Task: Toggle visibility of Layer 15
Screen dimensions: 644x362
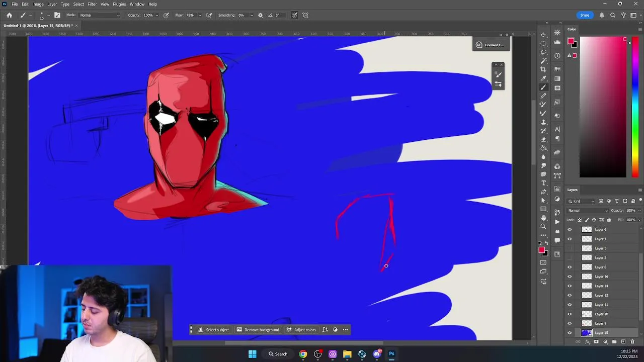Action: pos(570,333)
